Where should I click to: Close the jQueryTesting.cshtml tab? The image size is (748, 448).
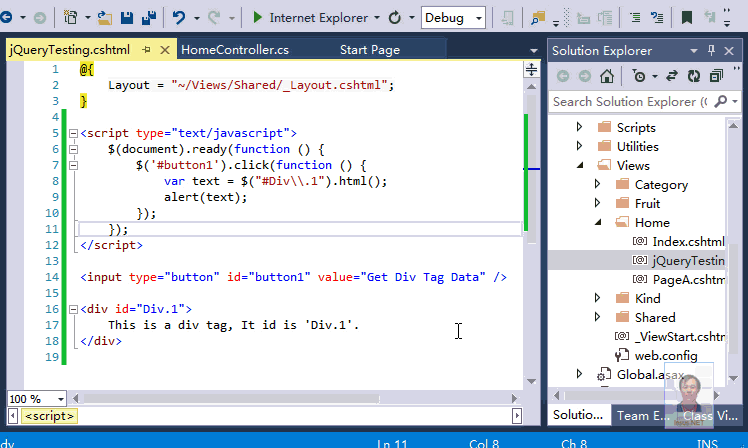pyautogui.click(x=165, y=50)
